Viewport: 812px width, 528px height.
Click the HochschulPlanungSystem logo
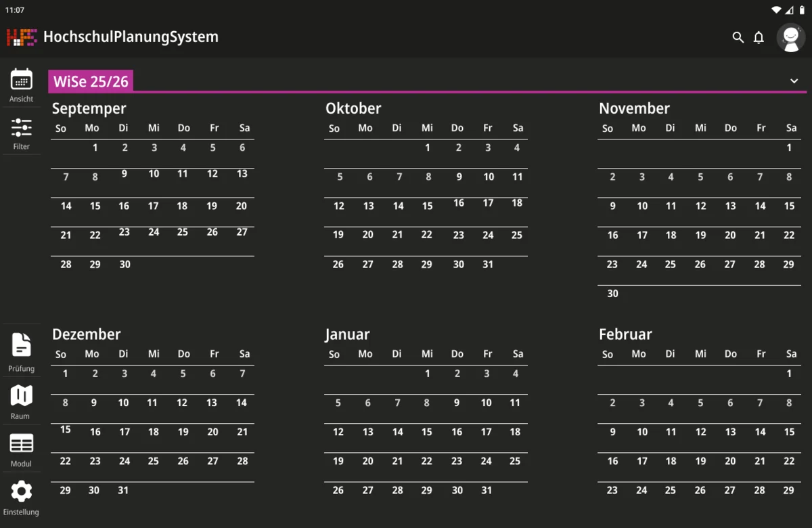(x=21, y=37)
